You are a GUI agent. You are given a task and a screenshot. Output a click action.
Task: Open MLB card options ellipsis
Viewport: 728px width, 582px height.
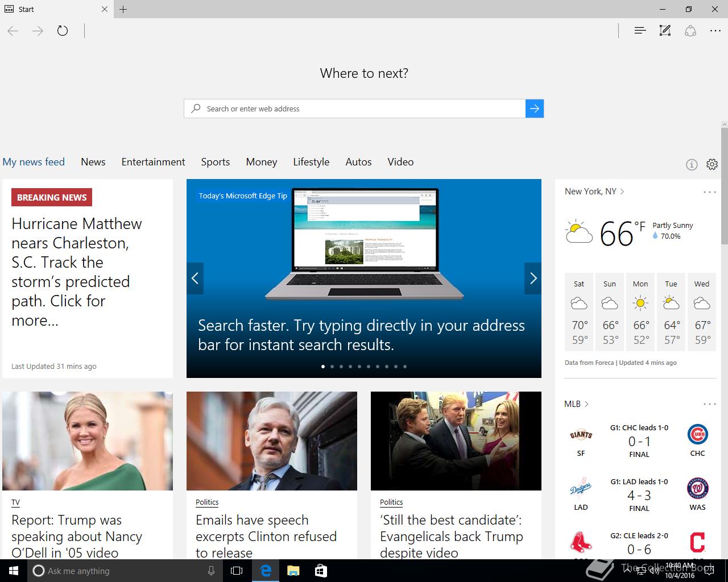pos(710,404)
